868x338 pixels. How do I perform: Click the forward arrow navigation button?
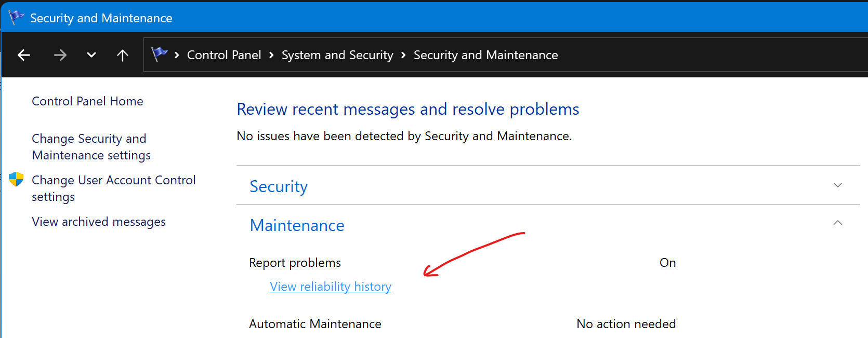pyautogui.click(x=60, y=55)
